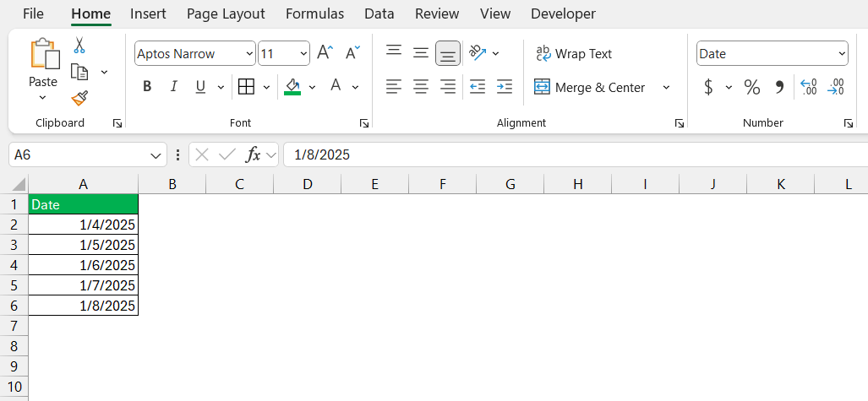Toggle Underline formatting
This screenshot has height=401, width=868.
click(200, 87)
